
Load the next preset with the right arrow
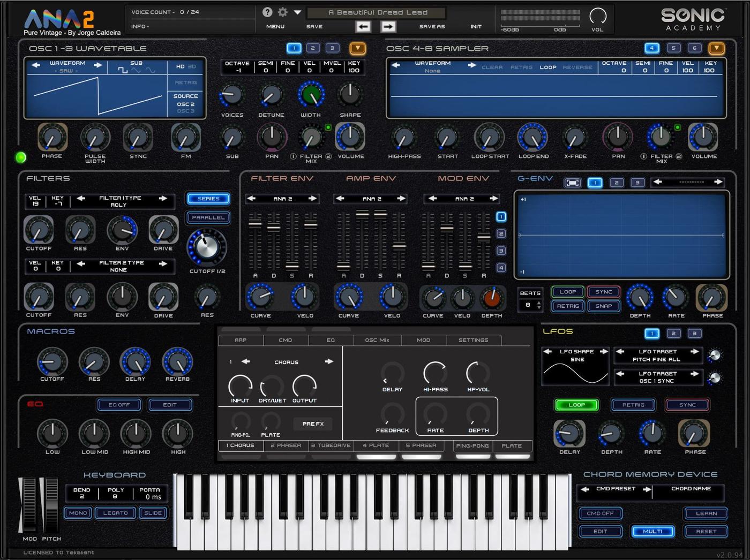coord(388,26)
